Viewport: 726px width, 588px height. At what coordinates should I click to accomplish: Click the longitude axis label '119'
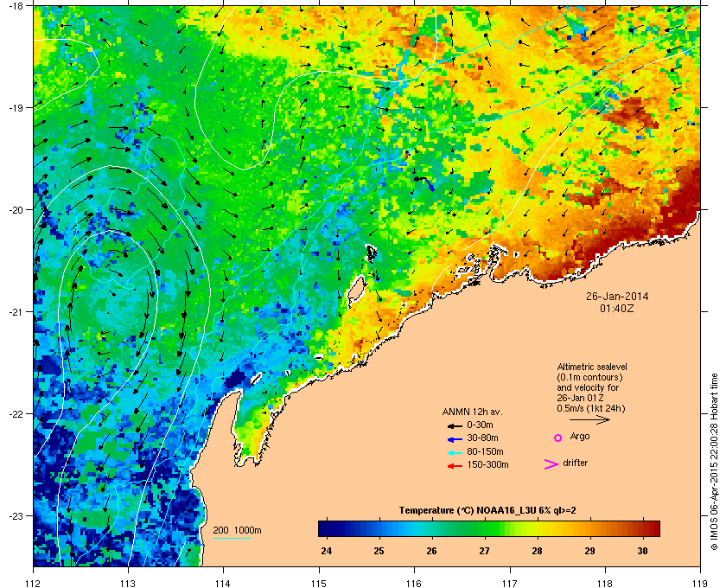[700, 583]
